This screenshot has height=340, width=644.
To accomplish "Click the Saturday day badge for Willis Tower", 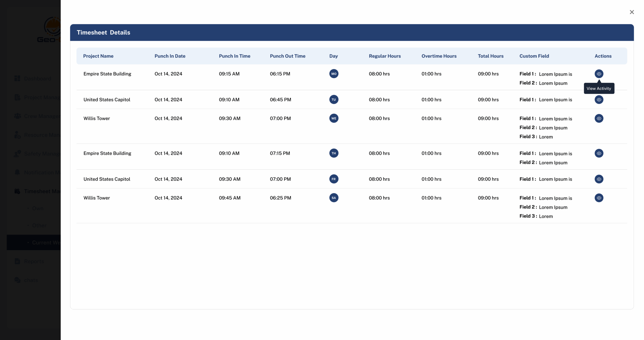I will pyautogui.click(x=334, y=198).
